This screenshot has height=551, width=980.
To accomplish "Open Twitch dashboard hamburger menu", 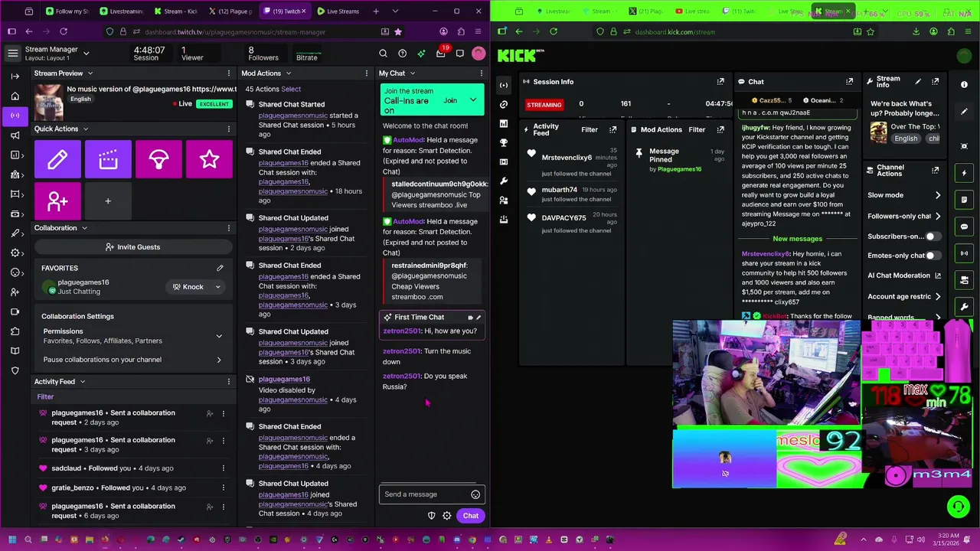I will [x=13, y=53].
